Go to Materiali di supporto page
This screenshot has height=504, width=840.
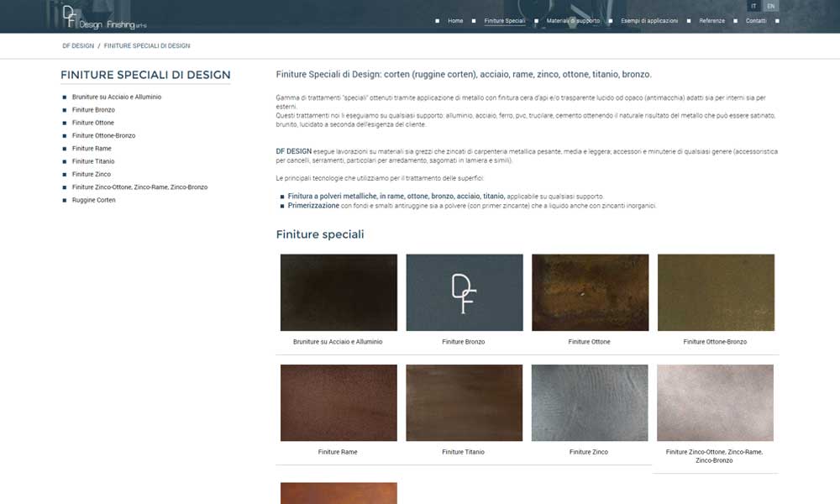tap(573, 21)
